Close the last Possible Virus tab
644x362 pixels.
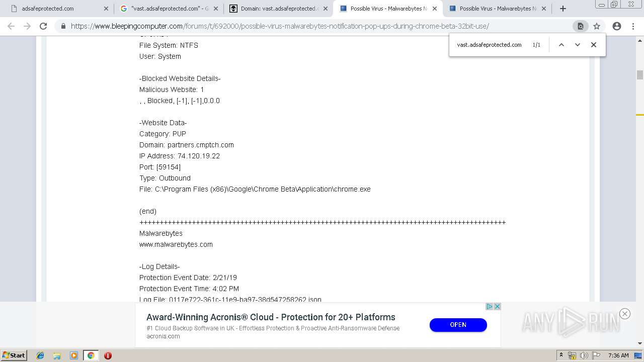544,9
